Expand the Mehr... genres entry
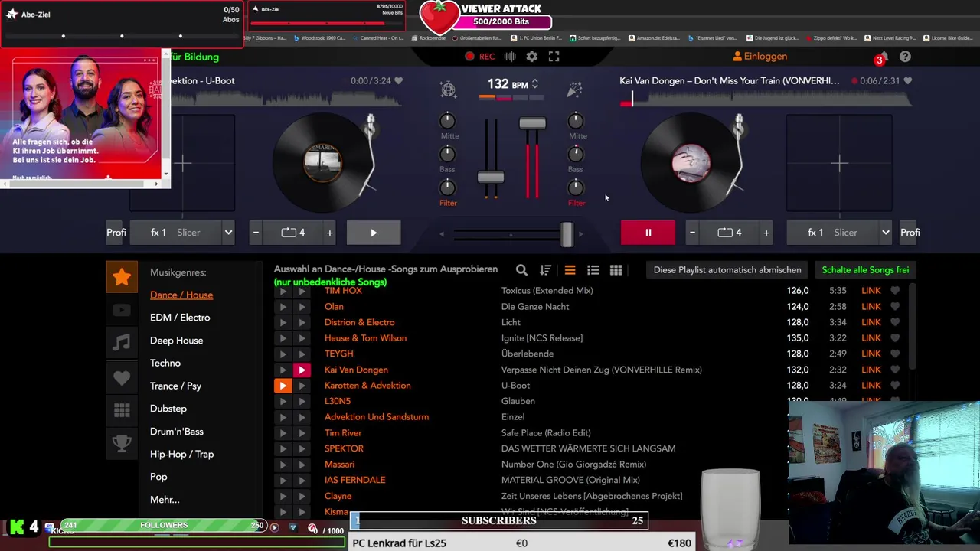The width and height of the screenshot is (980, 551). [x=165, y=500]
